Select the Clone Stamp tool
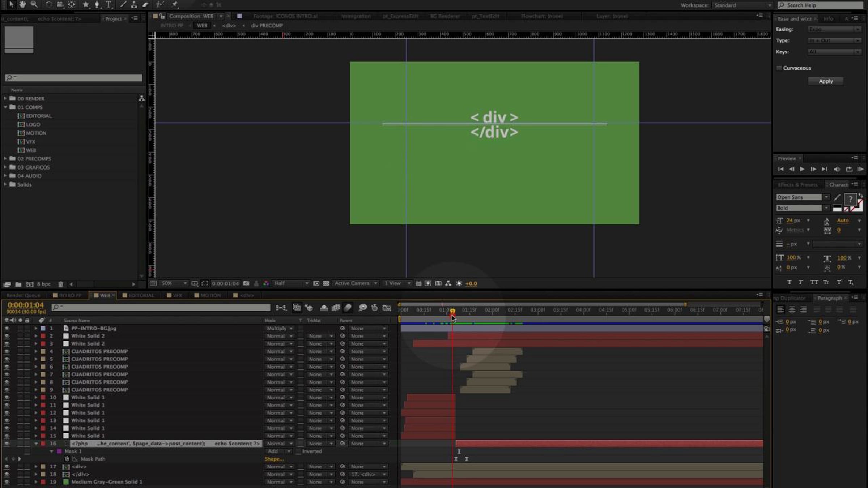 coord(134,4)
